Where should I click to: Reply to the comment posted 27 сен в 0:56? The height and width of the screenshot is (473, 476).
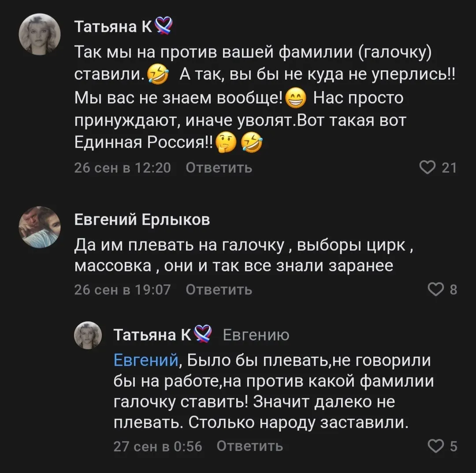(x=250, y=446)
